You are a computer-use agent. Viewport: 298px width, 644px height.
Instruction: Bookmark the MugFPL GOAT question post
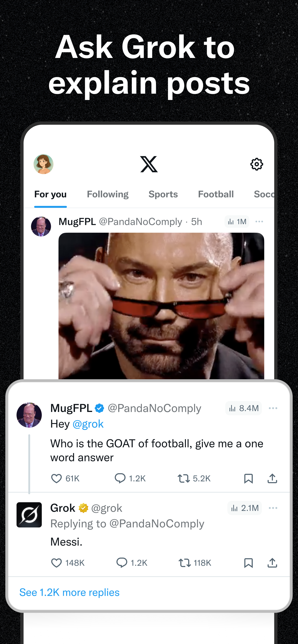(x=248, y=478)
